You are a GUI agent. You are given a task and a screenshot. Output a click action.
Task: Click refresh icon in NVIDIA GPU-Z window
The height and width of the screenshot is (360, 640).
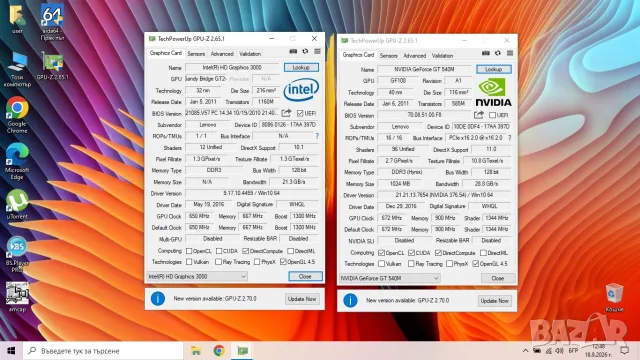tap(498, 53)
